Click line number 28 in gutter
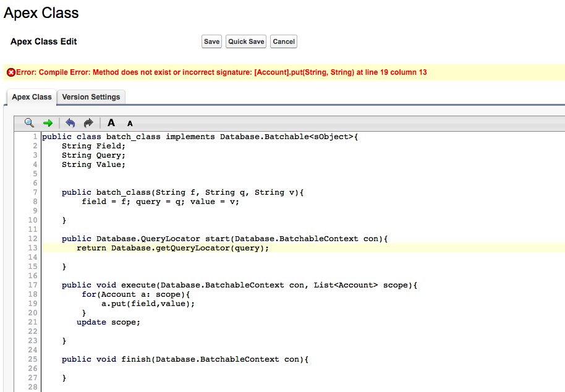 point(33,387)
